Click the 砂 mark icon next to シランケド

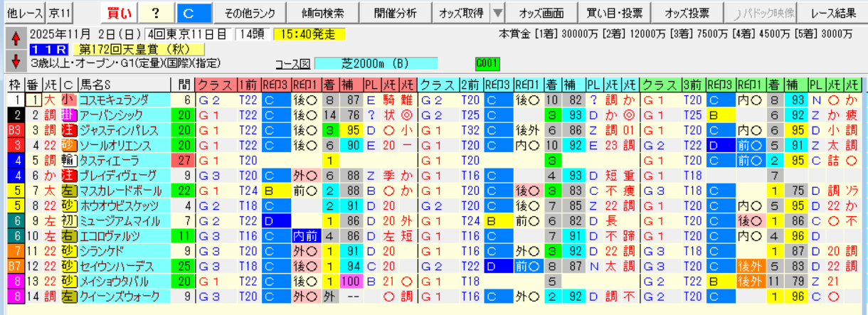pos(68,251)
